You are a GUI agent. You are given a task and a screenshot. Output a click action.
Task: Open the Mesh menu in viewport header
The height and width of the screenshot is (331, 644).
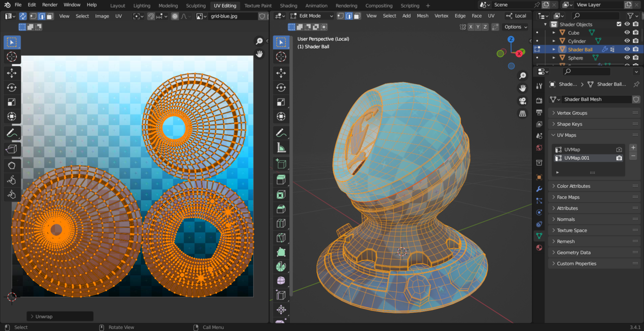(422, 16)
